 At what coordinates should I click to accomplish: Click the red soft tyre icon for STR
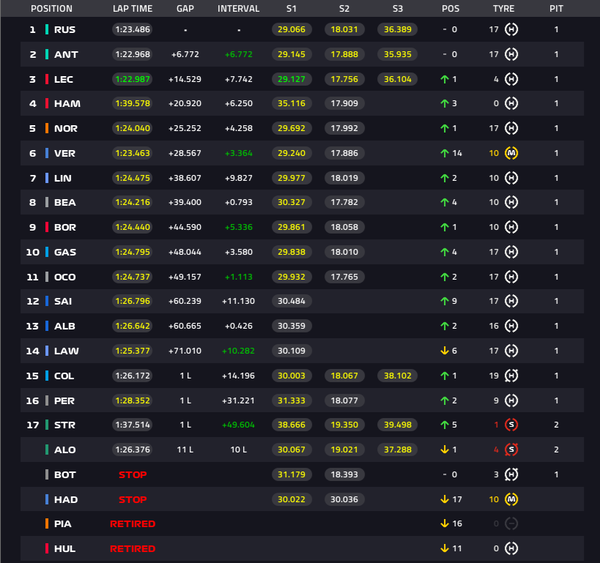(511, 425)
